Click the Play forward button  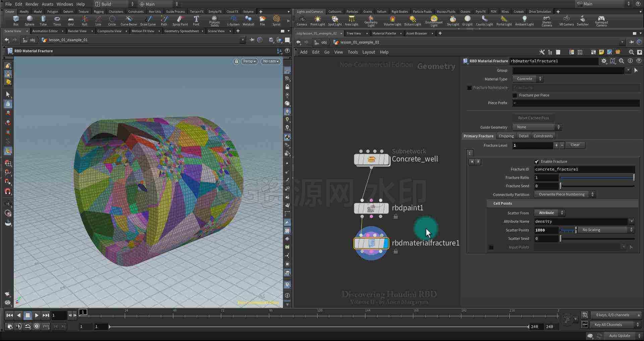pyautogui.click(x=37, y=315)
